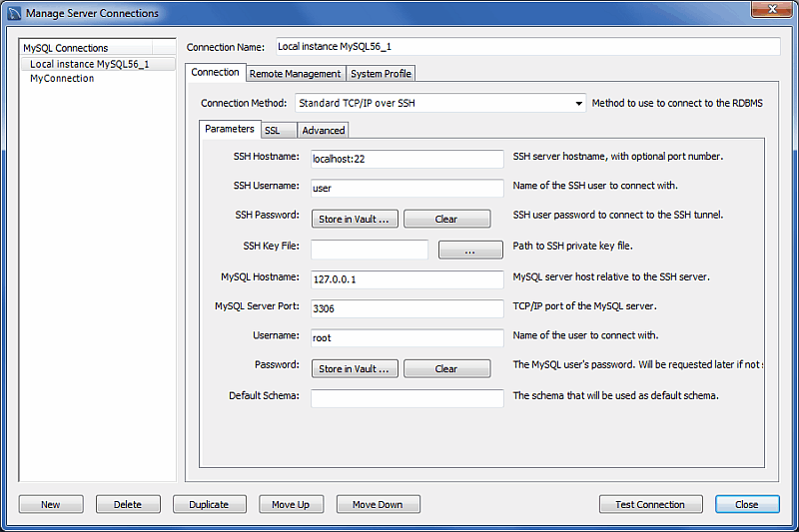Open the Advanced sub-tab
799x532 pixels.
[x=323, y=131]
